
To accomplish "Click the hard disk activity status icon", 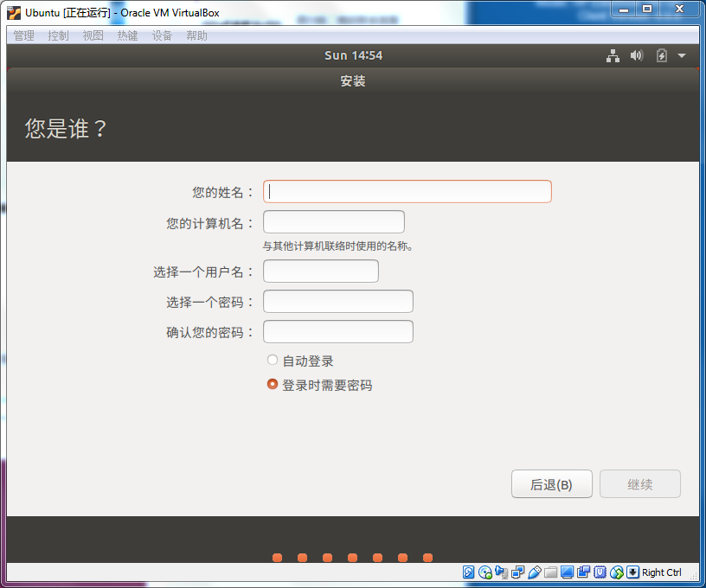I will tap(468, 572).
